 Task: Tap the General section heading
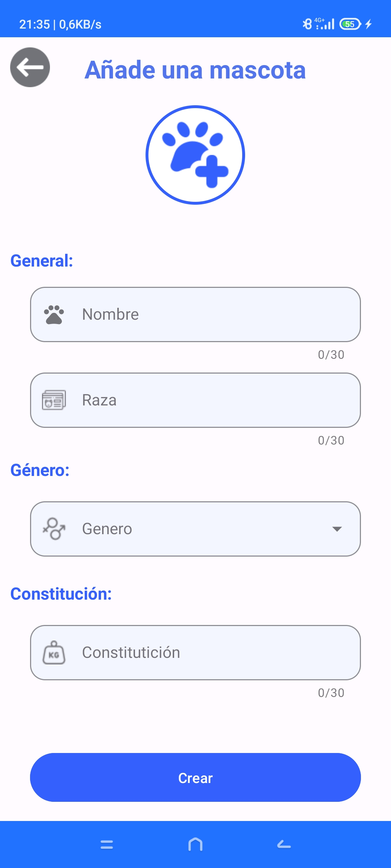(x=42, y=261)
